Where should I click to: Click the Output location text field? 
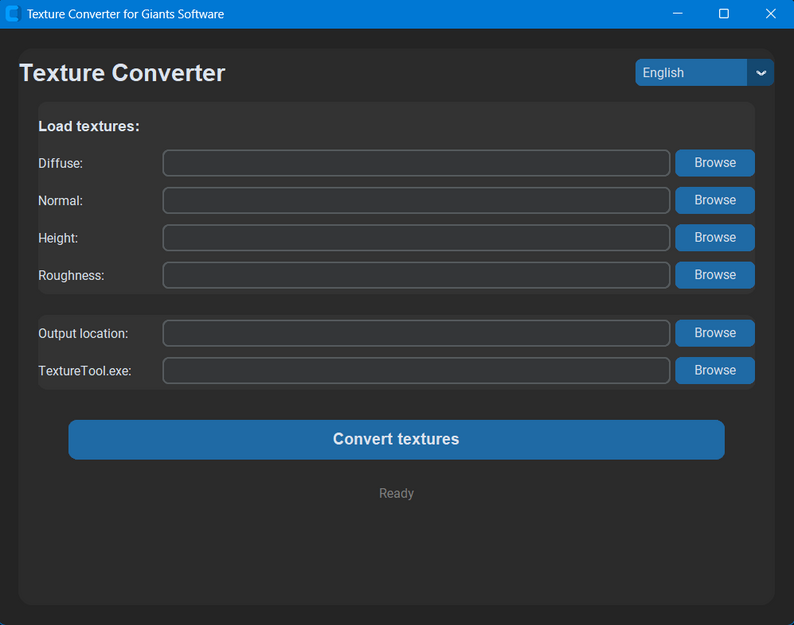click(416, 333)
